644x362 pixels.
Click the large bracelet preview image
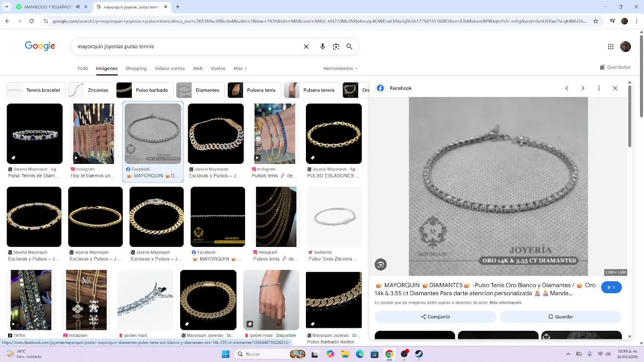[x=498, y=186]
